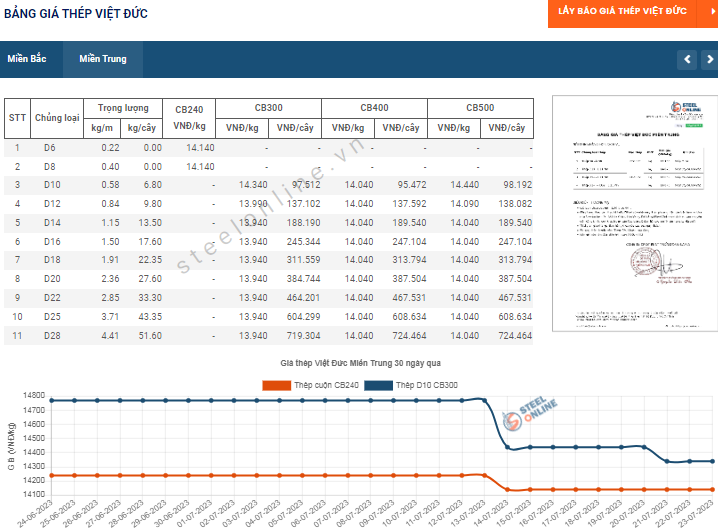Click the CB500 column header

[480, 108]
